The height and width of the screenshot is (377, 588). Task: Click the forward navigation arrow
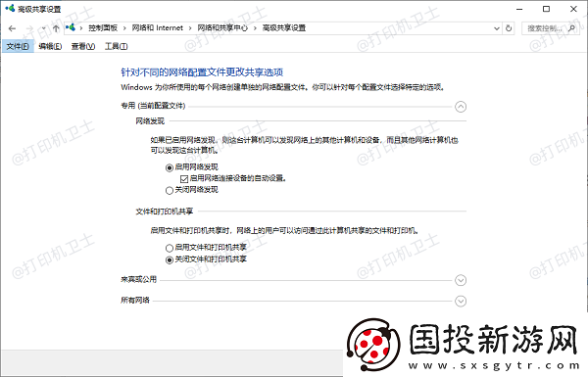pyautogui.click(x=29, y=28)
